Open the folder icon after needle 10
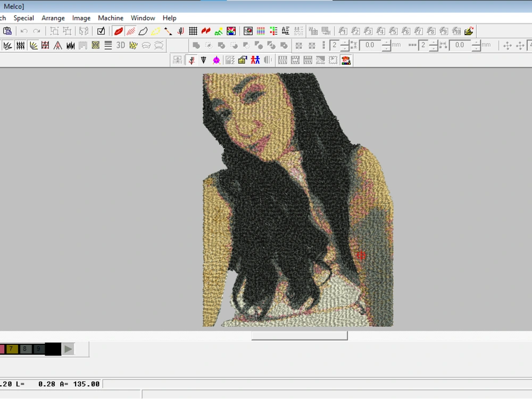532x399 pixels. pos(469,31)
